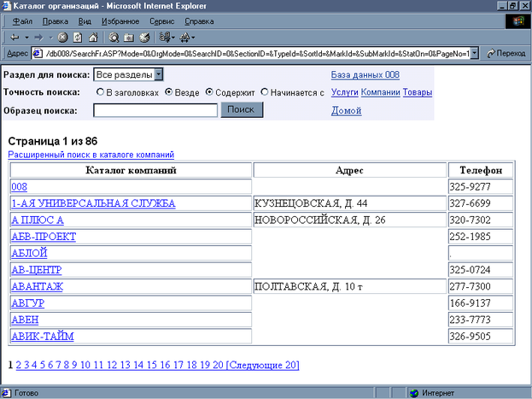The image size is (532, 399).
Task: Expand the Back button history dropdown arrow
Action: 26,38
